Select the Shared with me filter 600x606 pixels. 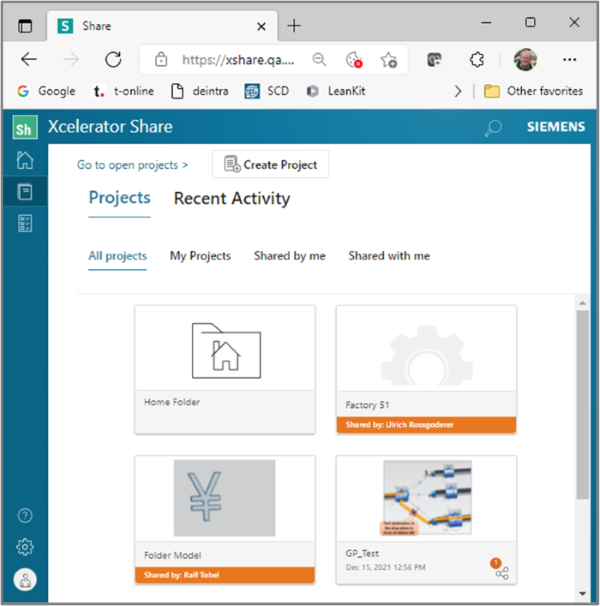click(389, 256)
